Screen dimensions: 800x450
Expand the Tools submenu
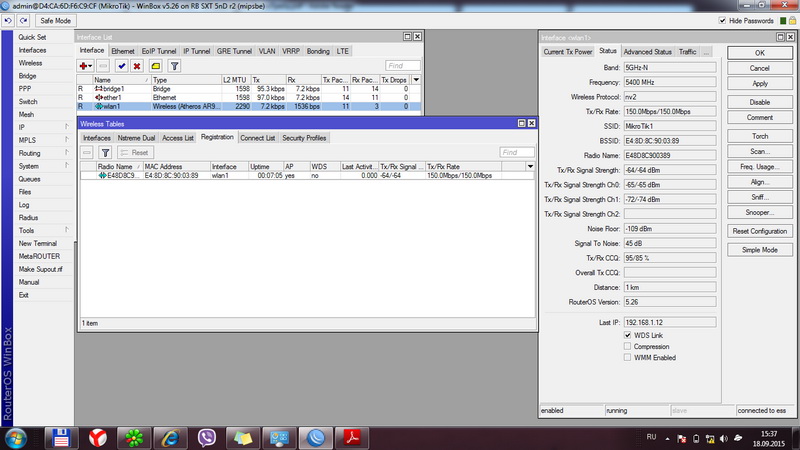point(67,230)
